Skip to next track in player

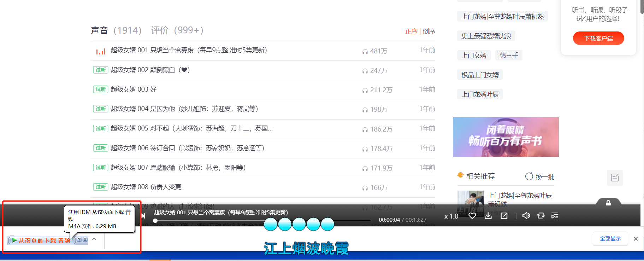[x=143, y=216]
